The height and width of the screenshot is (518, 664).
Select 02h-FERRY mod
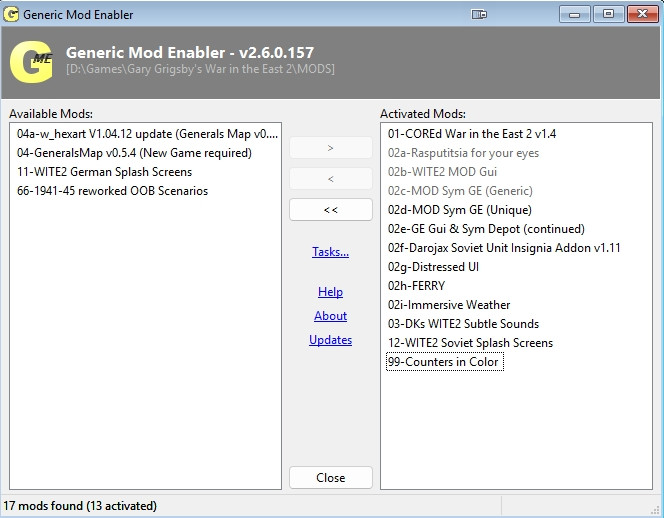pyautogui.click(x=416, y=286)
